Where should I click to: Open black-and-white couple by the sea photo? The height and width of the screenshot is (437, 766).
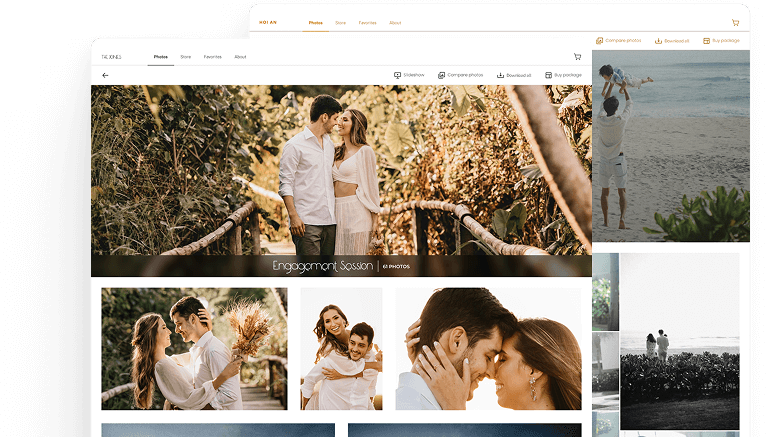click(x=680, y=341)
